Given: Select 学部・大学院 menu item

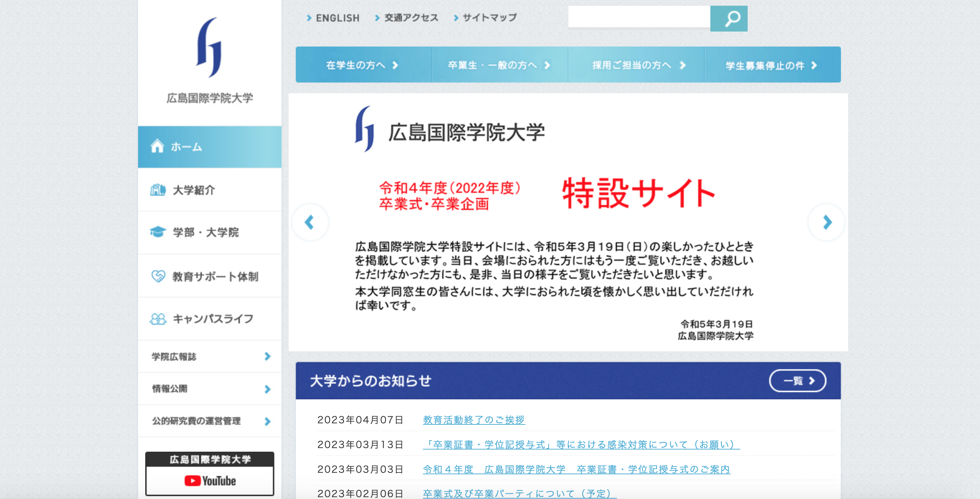Looking at the screenshot, I should pyautogui.click(x=210, y=232).
